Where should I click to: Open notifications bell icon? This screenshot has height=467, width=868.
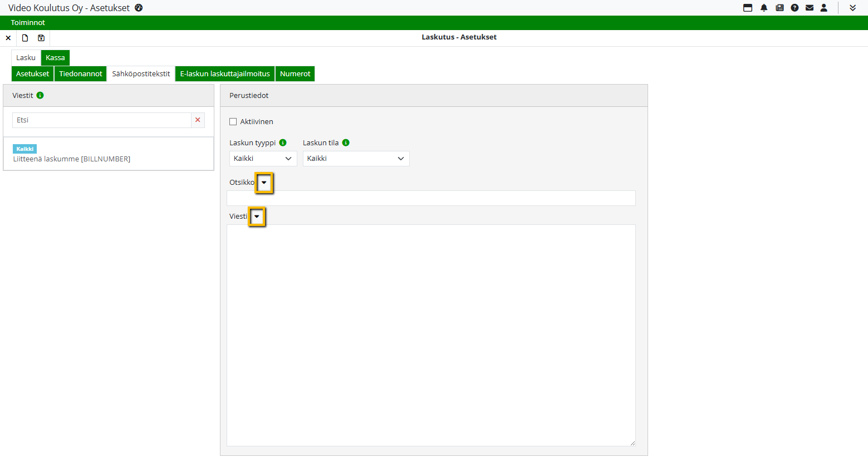[x=764, y=8]
